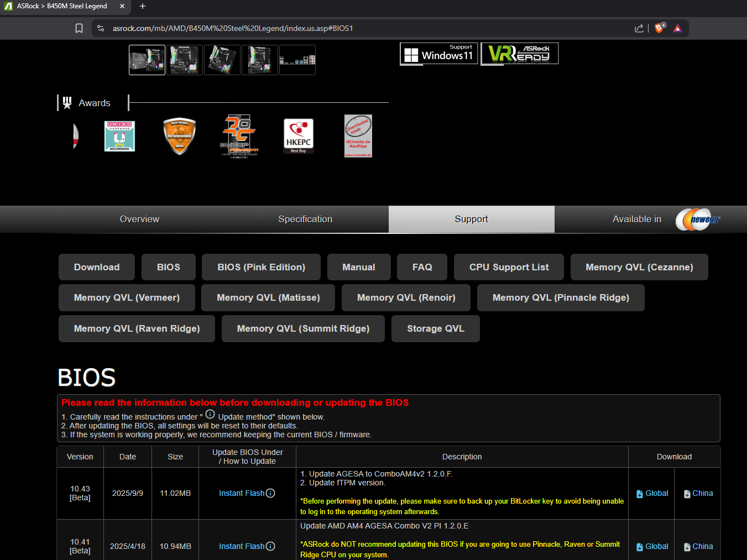Open the Available in Newegg tab
Image resolution: width=747 pixels, height=560 pixels.
[638, 219]
